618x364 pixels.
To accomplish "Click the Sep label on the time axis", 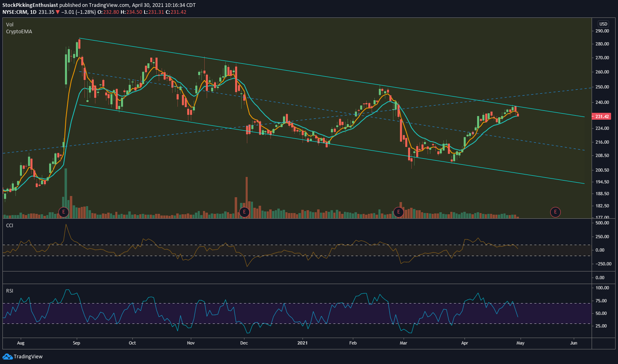I will 76,343.
